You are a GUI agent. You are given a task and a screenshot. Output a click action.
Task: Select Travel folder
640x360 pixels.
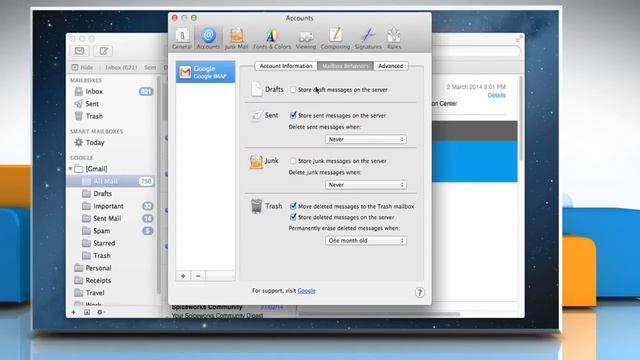tap(112, 293)
